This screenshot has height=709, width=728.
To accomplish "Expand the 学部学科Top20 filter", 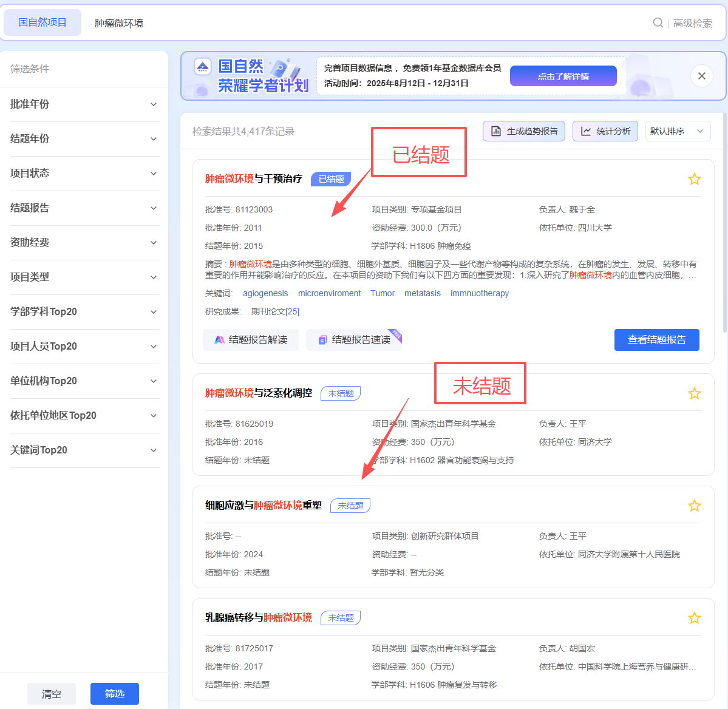I will [x=84, y=312].
